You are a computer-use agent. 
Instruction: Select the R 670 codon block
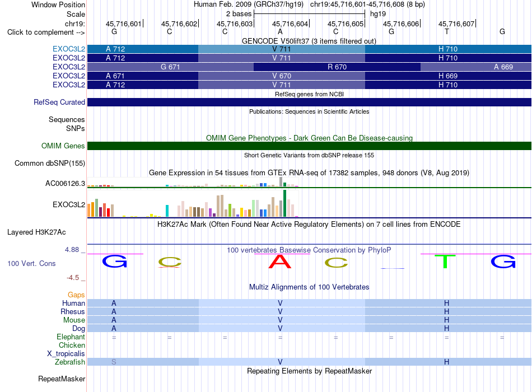click(x=337, y=67)
